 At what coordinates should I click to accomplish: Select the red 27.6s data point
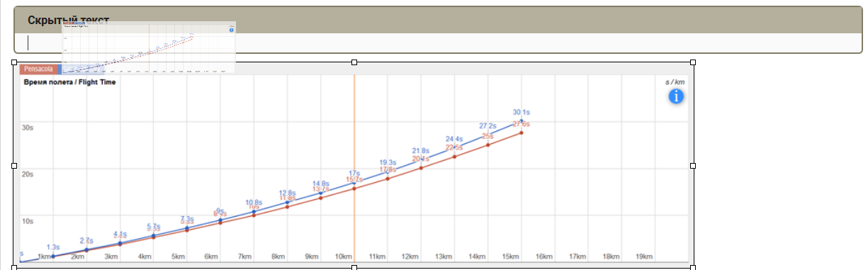tap(522, 133)
